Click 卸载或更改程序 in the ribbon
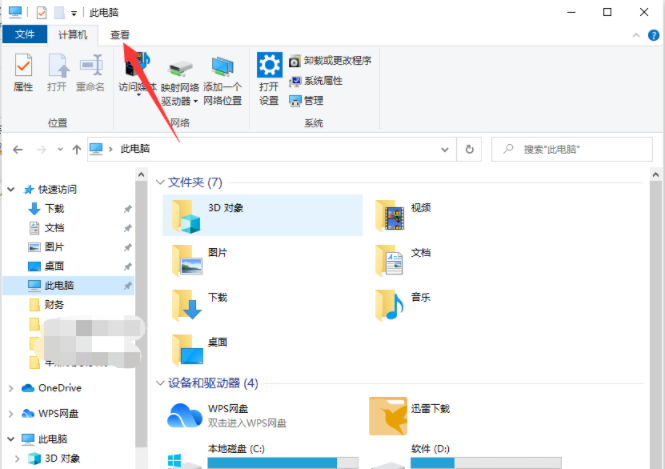This screenshot has height=469, width=665. [x=330, y=61]
